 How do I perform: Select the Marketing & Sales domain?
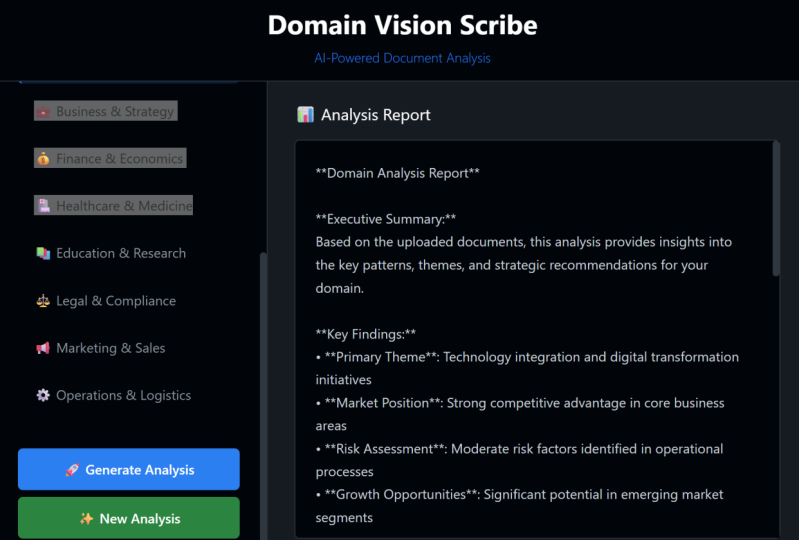(101, 348)
